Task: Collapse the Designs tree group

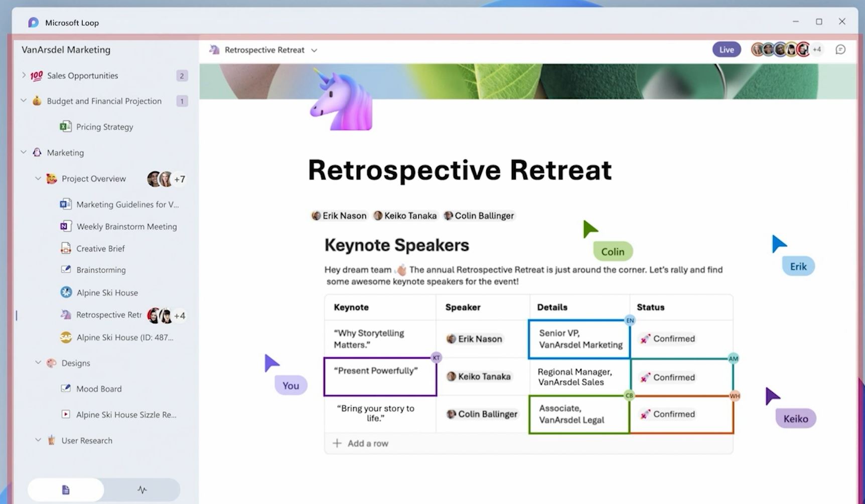Action: click(x=38, y=363)
